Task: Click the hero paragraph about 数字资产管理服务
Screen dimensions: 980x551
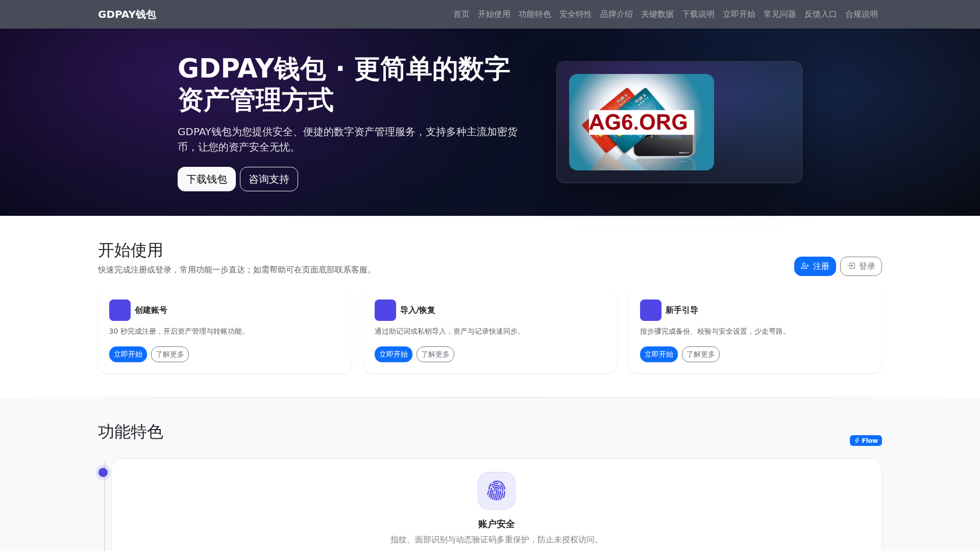Action: [348, 139]
